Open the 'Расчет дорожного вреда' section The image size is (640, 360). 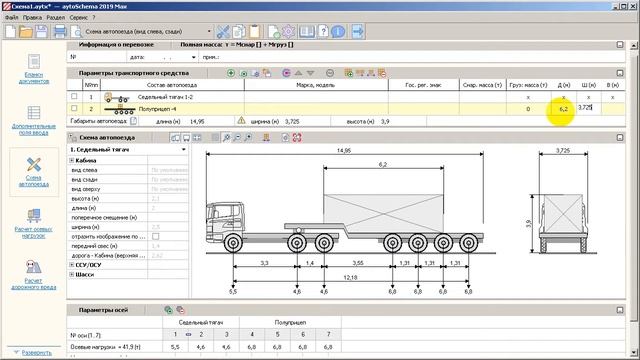(x=34, y=275)
